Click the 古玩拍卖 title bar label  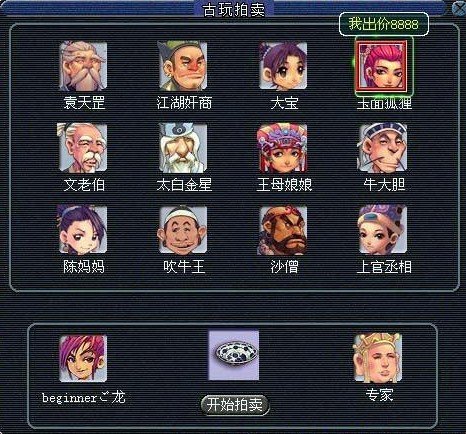(234, 10)
